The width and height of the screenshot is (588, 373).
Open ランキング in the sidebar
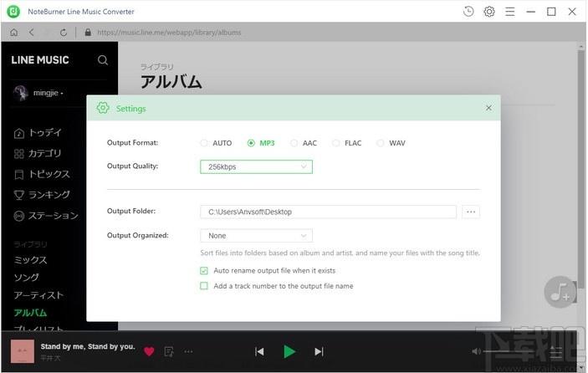42,195
